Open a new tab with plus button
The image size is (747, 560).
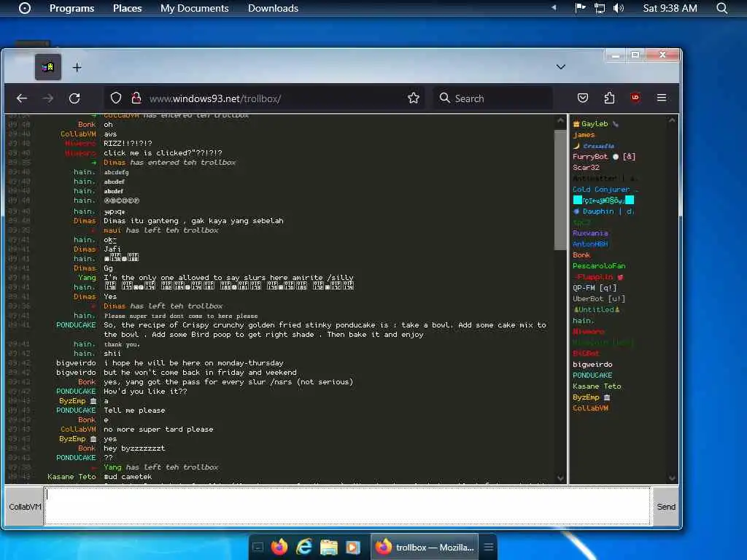(77, 68)
